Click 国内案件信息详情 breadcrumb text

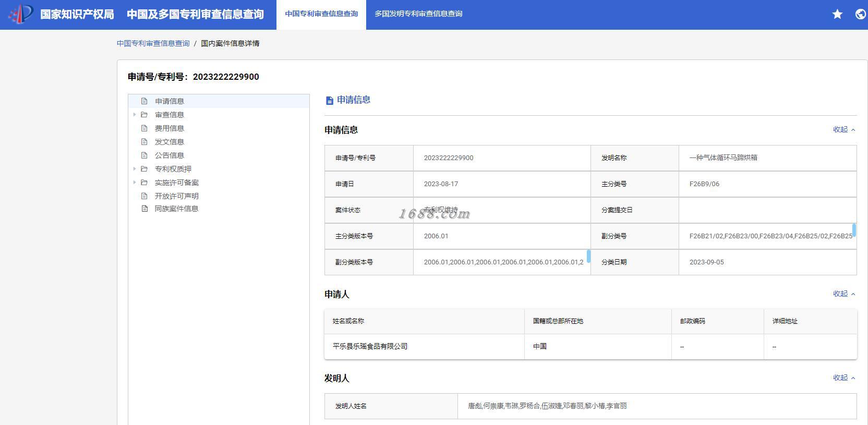click(230, 43)
